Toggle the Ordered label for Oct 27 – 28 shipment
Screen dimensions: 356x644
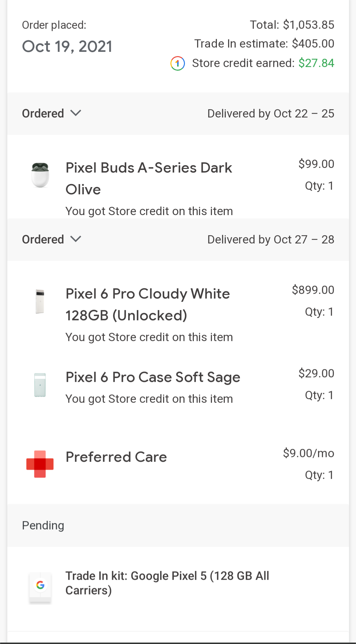43,240
